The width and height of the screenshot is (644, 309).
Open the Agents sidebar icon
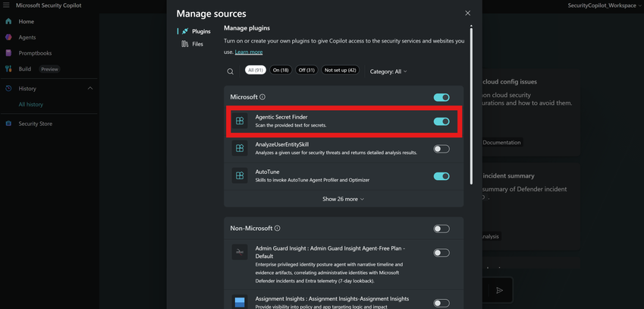coord(9,37)
